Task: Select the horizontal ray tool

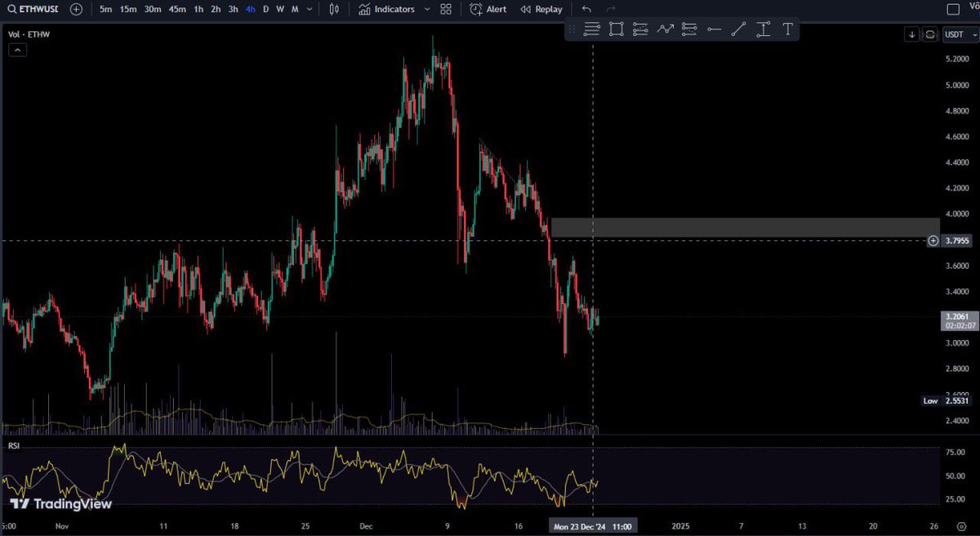Action: click(x=714, y=29)
